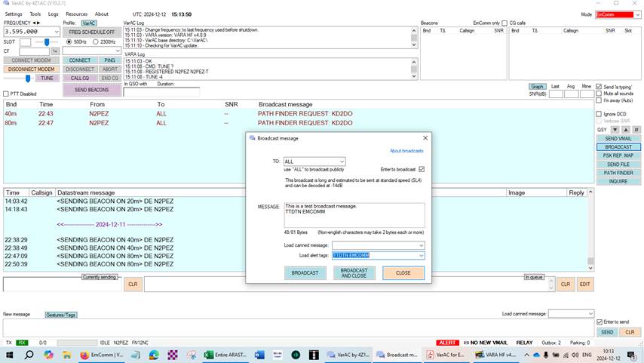This screenshot has width=644, height=363.
Task: Switch to VarAC by 4Z1AC taskbar item
Action: pyautogui.click(x=348, y=355)
